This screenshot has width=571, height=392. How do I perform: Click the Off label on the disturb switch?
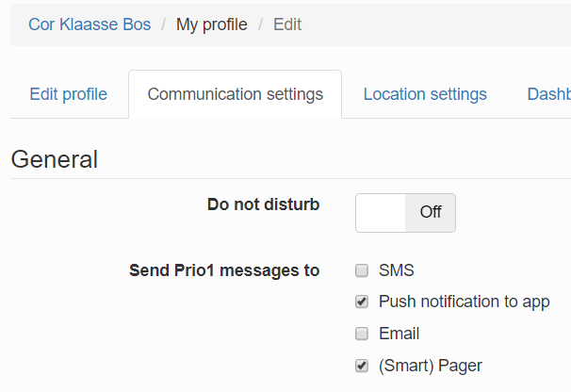pos(431,213)
